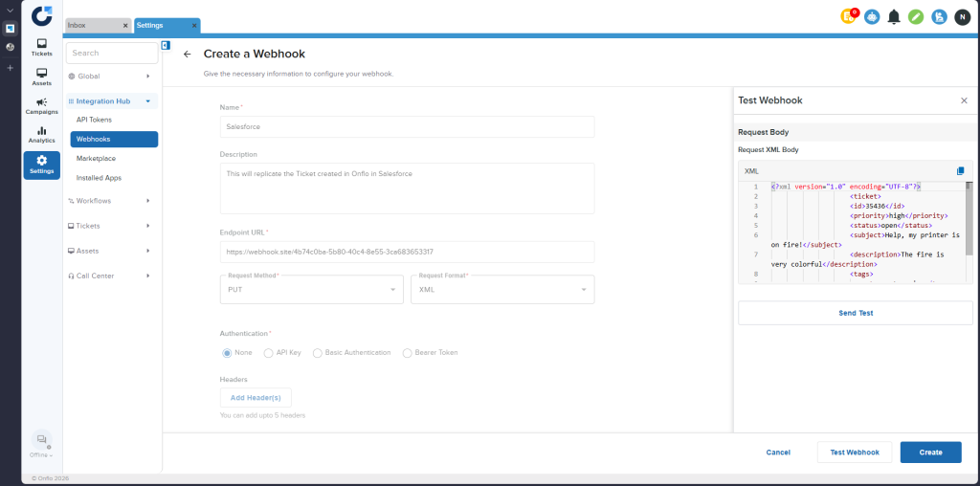Screen dimensions: 980x486
Task: Click the second round workspace icon in dark sidebar
Action: coord(10,47)
